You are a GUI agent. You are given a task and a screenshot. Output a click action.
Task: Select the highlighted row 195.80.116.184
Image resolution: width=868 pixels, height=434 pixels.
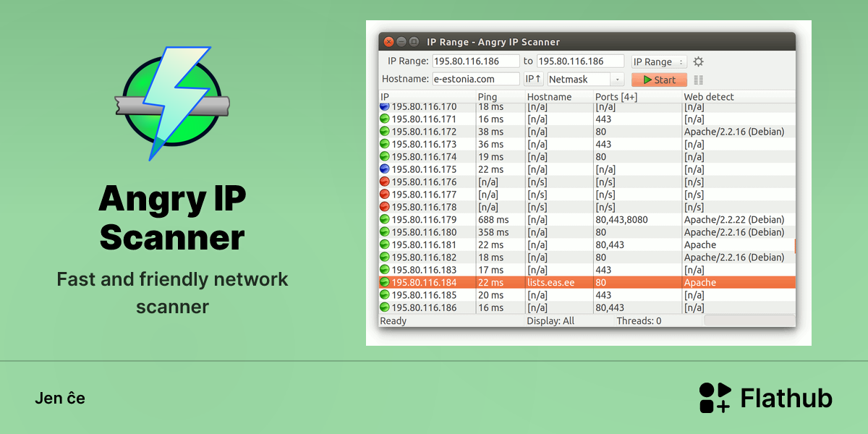click(x=587, y=282)
